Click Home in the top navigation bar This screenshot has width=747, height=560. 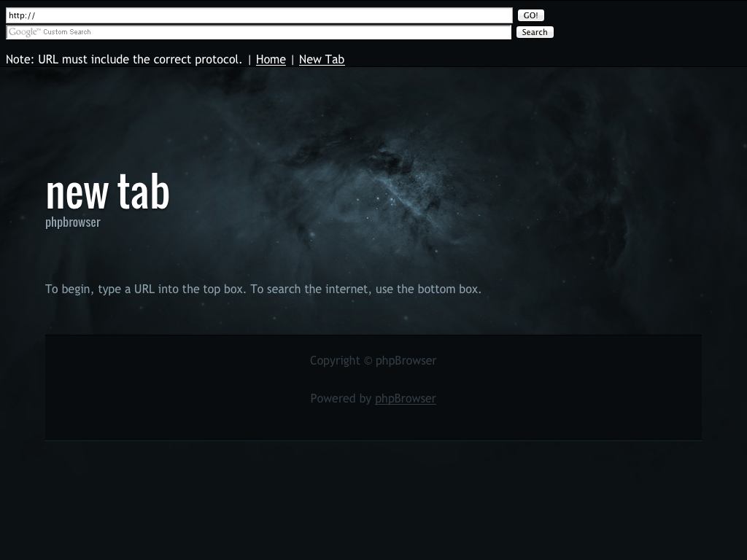click(271, 60)
